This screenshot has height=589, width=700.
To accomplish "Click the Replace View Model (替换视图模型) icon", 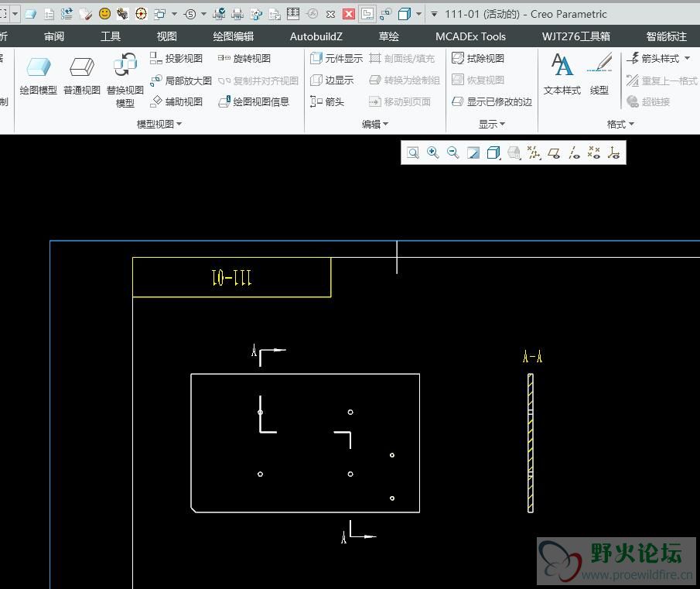I will click(x=125, y=80).
